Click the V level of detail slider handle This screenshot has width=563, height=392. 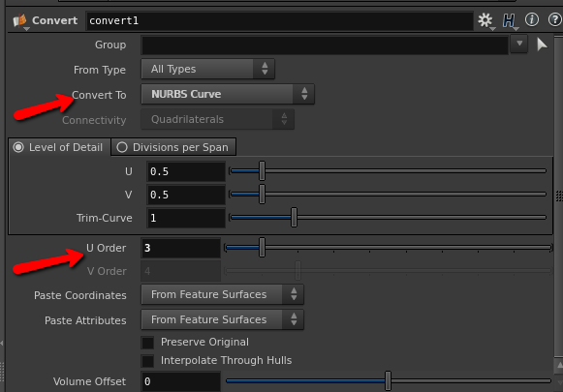coord(262,194)
